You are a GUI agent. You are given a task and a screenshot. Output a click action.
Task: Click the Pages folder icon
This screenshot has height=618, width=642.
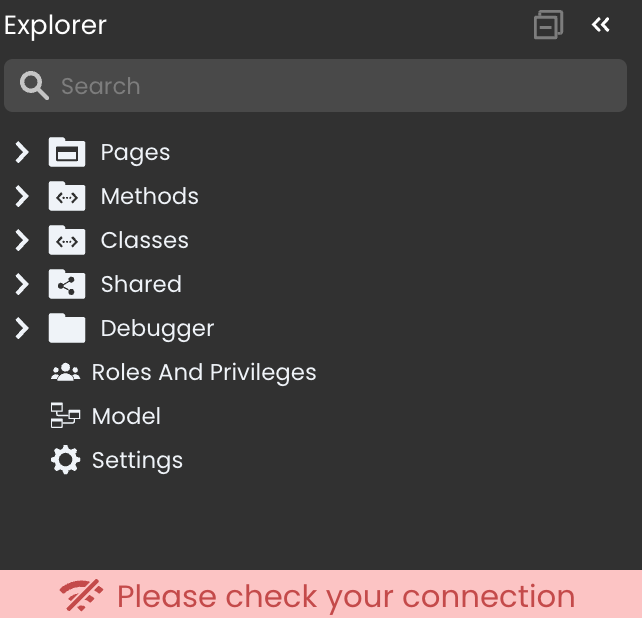[67, 152]
